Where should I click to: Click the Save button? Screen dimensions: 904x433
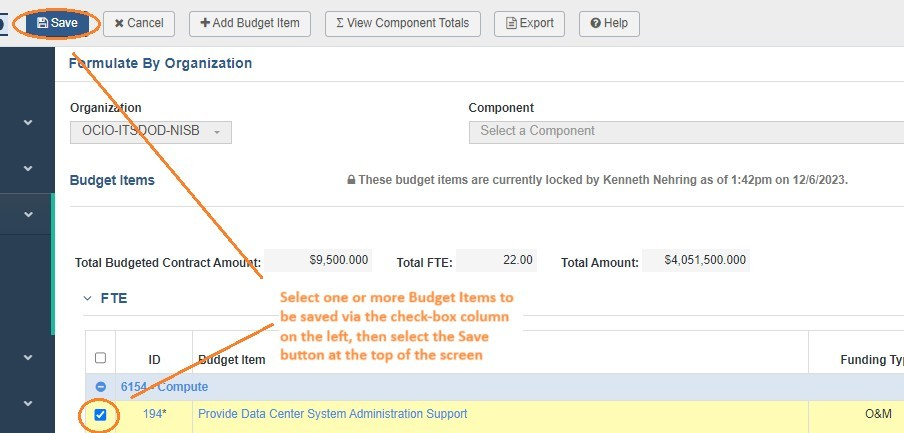click(x=57, y=23)
